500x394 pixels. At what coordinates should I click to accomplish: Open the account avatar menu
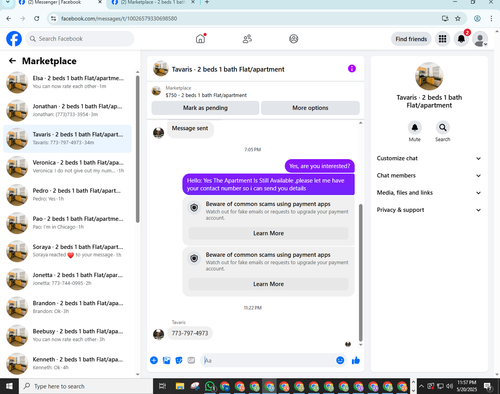[480, 39]
